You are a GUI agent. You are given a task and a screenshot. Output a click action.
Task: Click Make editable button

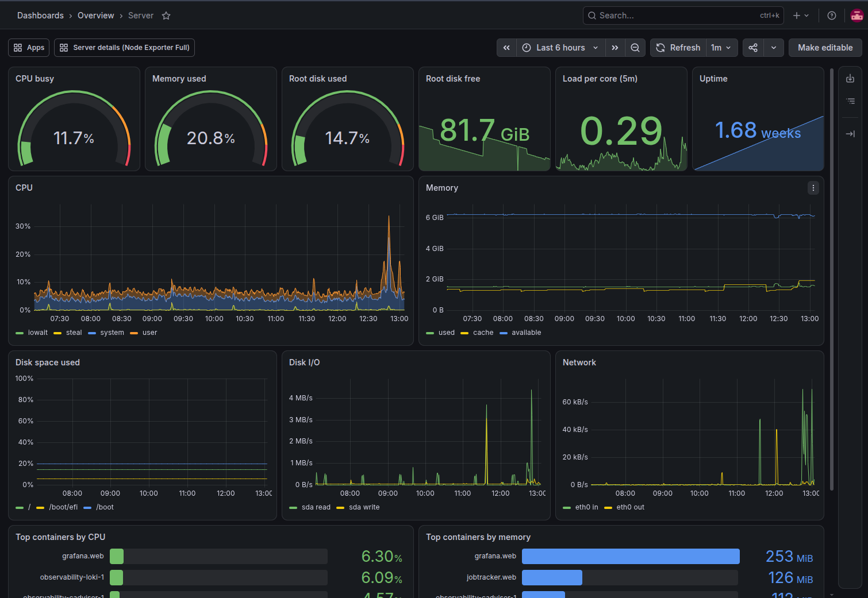pyautogui.click(x=825, y=48)
